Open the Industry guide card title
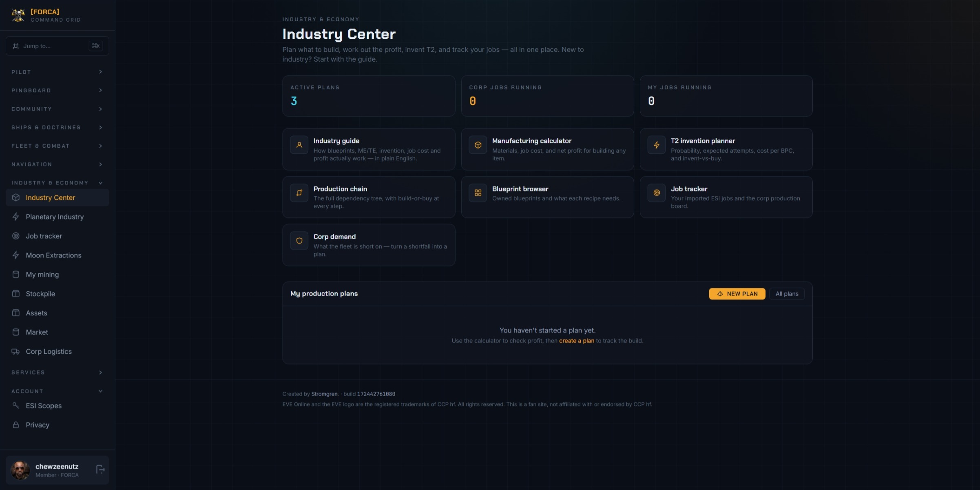The width and height of the screenshot is (980, 490). (x=336, y=141)
